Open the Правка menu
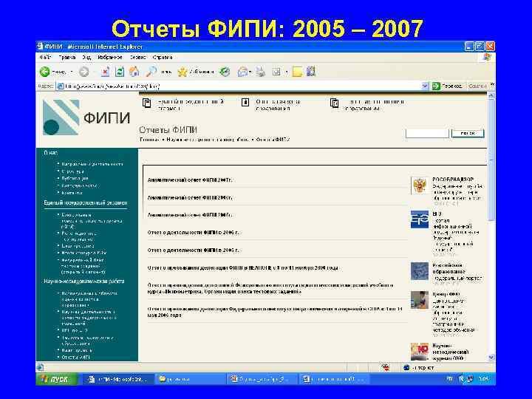 [66, 58]
